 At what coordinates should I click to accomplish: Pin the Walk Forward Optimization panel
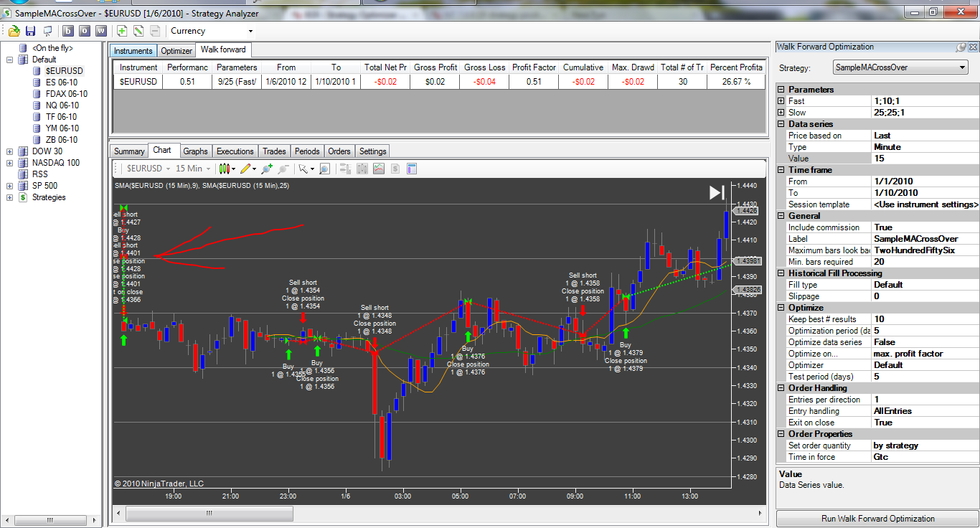(961, 47)
